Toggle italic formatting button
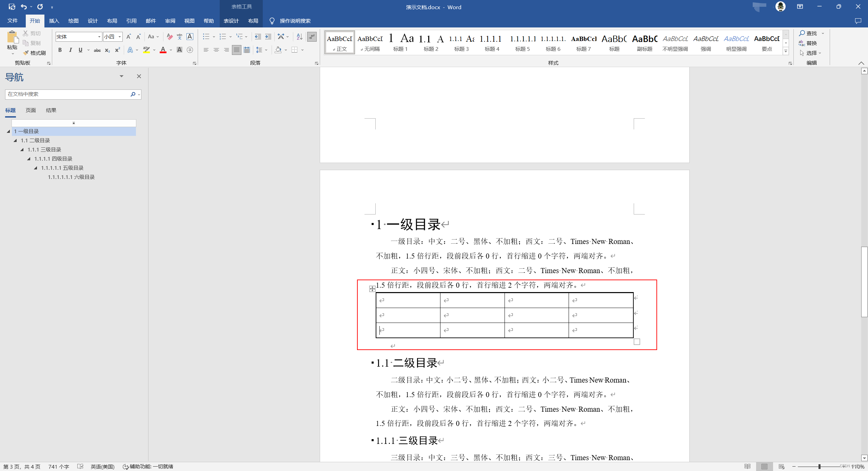 70,50
